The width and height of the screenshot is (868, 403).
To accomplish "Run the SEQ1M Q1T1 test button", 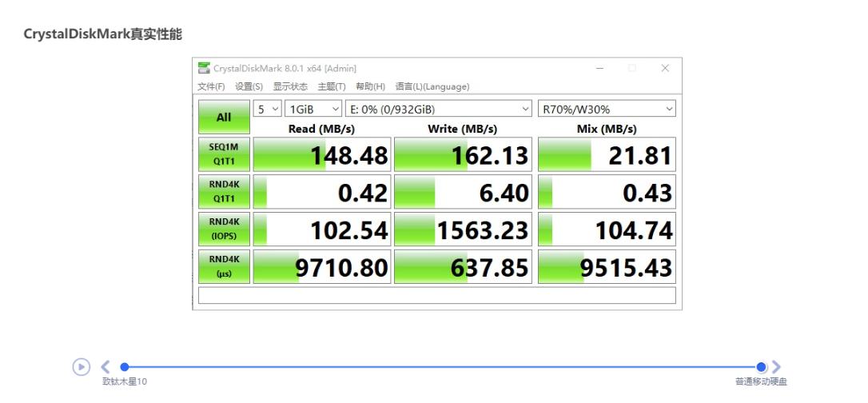I will (x=224, y=154).
